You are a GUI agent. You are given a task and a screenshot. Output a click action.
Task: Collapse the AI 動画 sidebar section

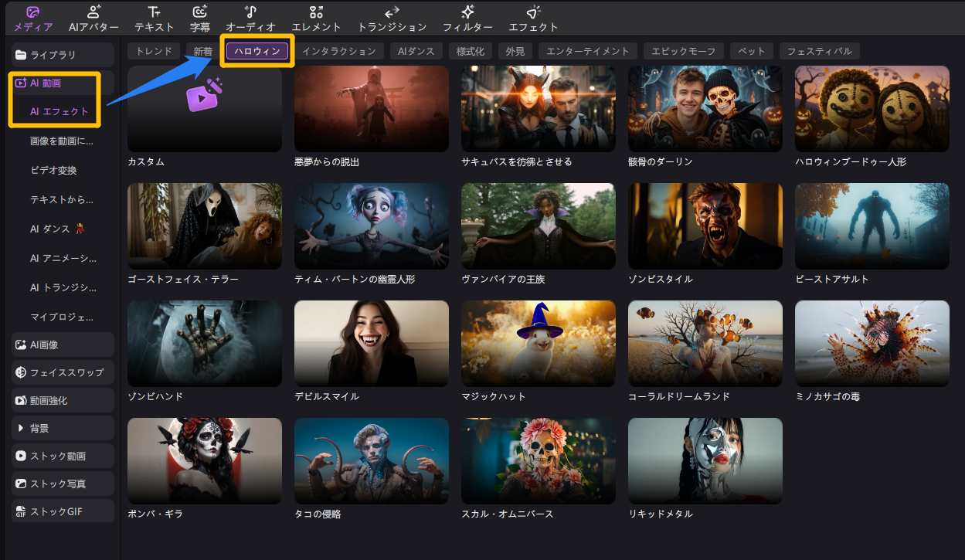[45, 83]
